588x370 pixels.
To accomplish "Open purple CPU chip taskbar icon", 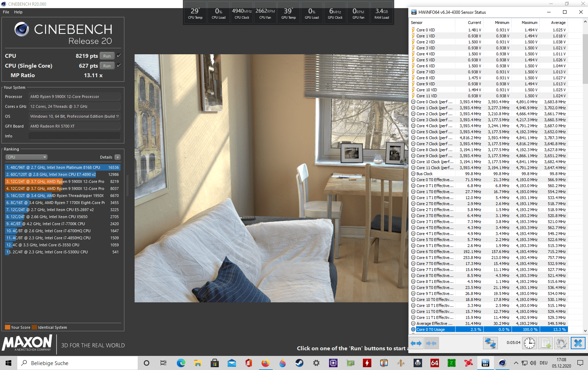I will 333,363.
